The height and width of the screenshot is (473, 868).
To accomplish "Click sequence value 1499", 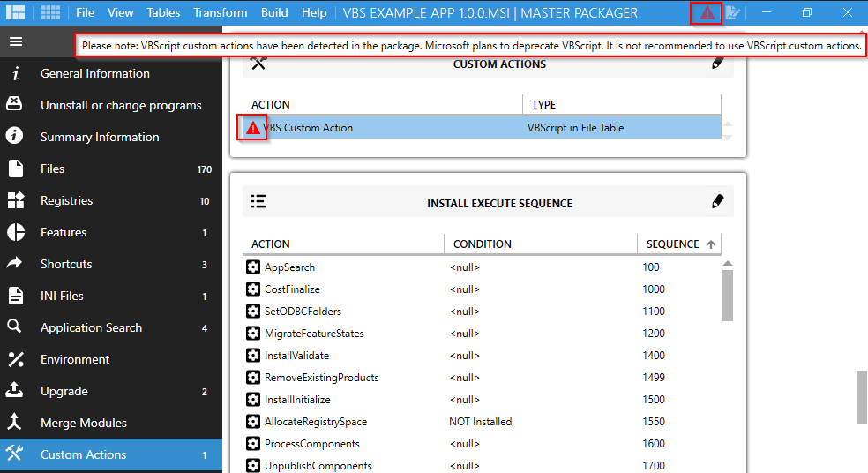I will coord(654,377).
